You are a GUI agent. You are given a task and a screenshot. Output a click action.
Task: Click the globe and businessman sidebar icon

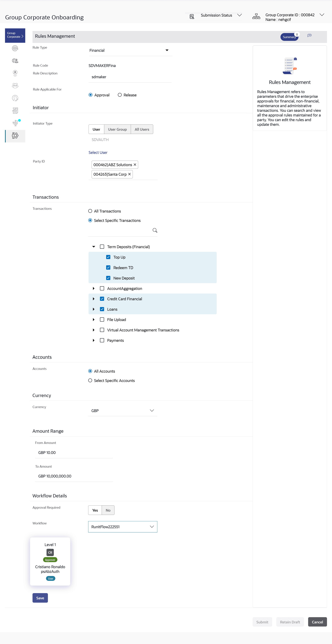[15, 61]
